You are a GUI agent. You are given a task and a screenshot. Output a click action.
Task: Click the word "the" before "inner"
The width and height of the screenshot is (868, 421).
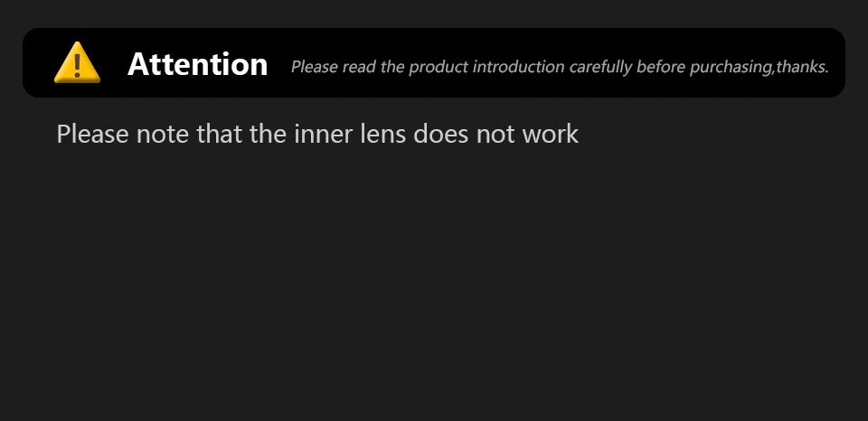(268, 135)
